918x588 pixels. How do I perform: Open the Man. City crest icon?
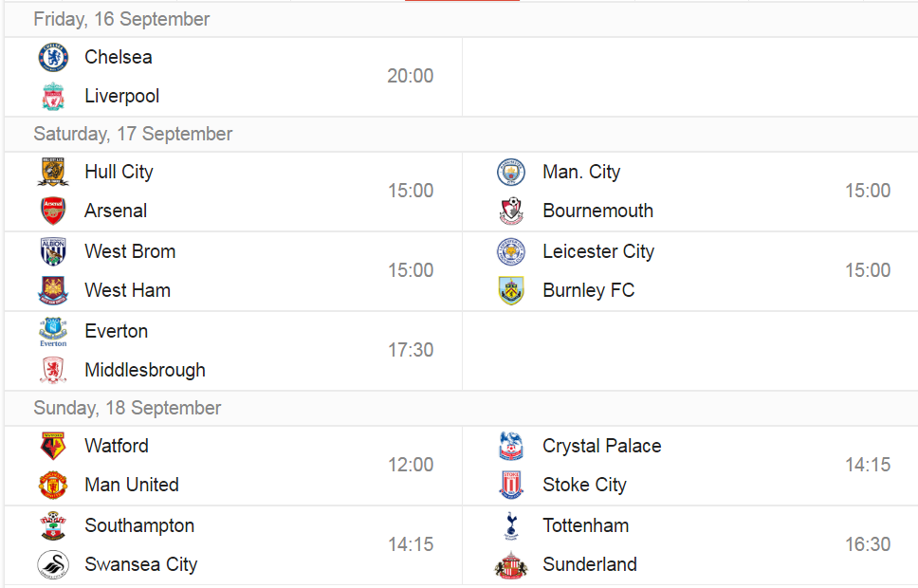pos(511,173)
